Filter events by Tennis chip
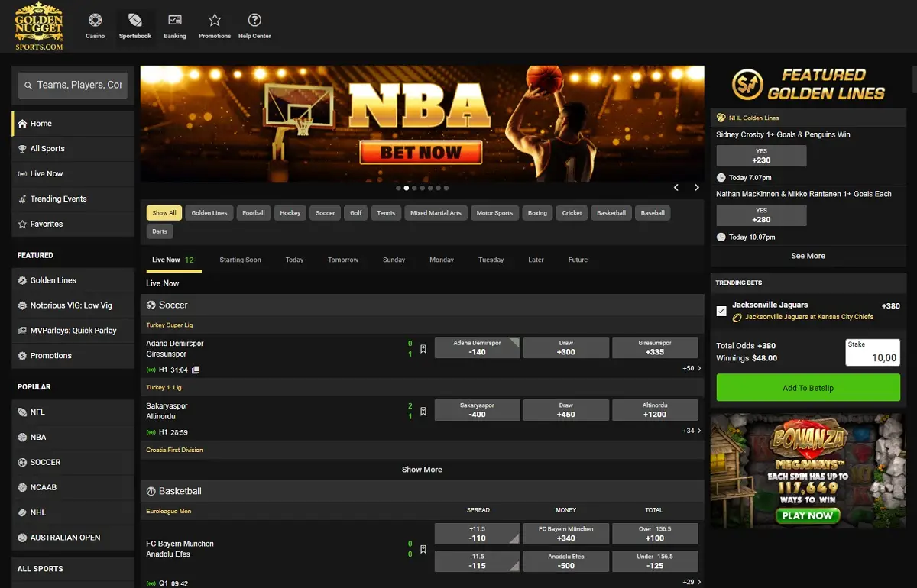 click(386, 213)
